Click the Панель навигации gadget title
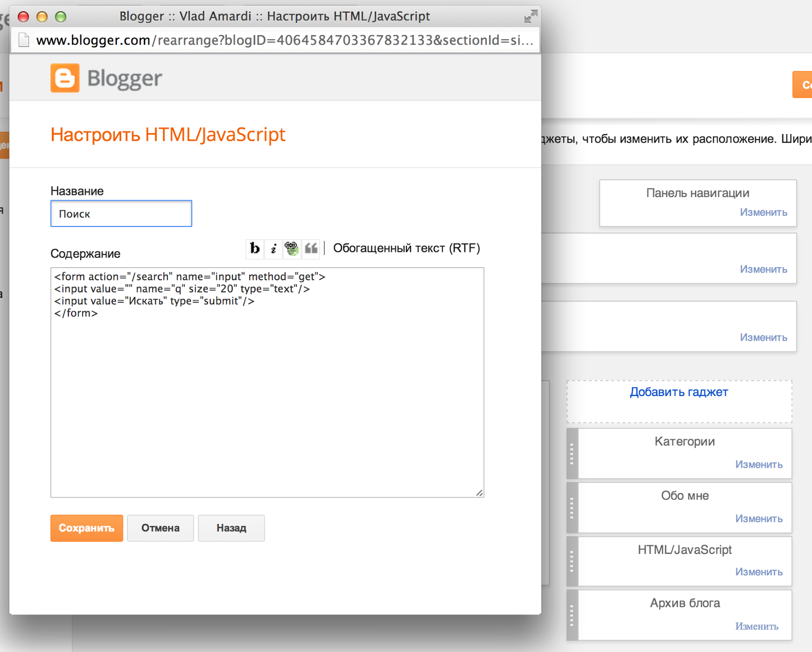 tap(698, 193)
